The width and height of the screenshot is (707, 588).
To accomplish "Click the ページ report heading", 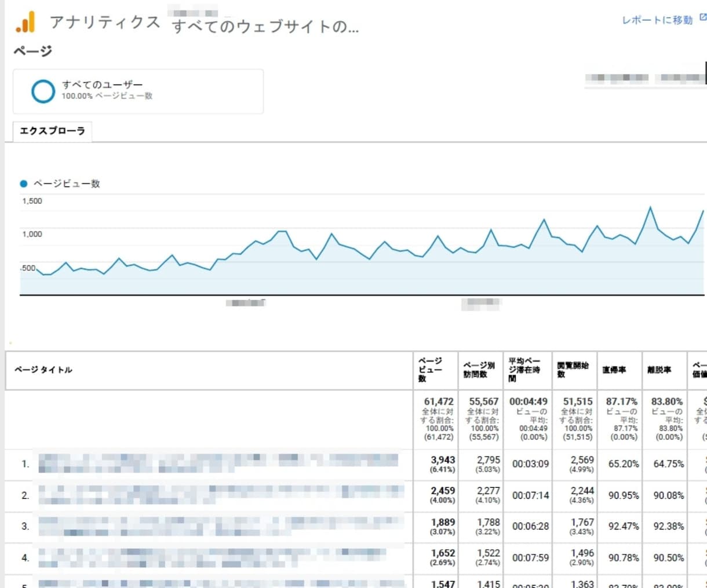I will click(x=33, y=52).
